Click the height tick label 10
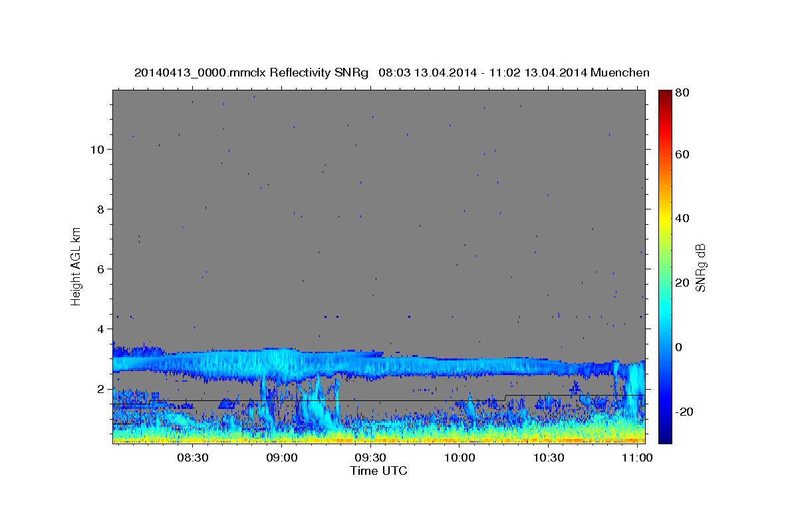The image size is (798, 532). [x=97, y=149]
